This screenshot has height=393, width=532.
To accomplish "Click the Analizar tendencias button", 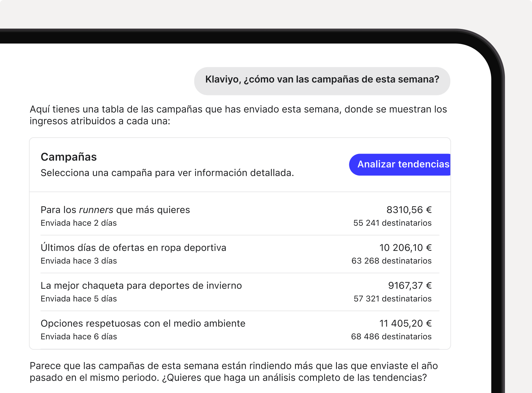I will [x=400, y=165].
